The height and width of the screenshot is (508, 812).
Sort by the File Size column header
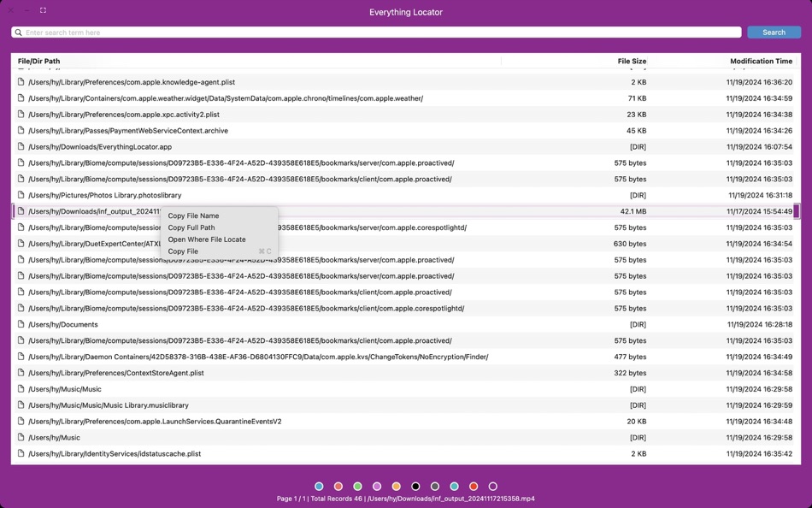633,61
